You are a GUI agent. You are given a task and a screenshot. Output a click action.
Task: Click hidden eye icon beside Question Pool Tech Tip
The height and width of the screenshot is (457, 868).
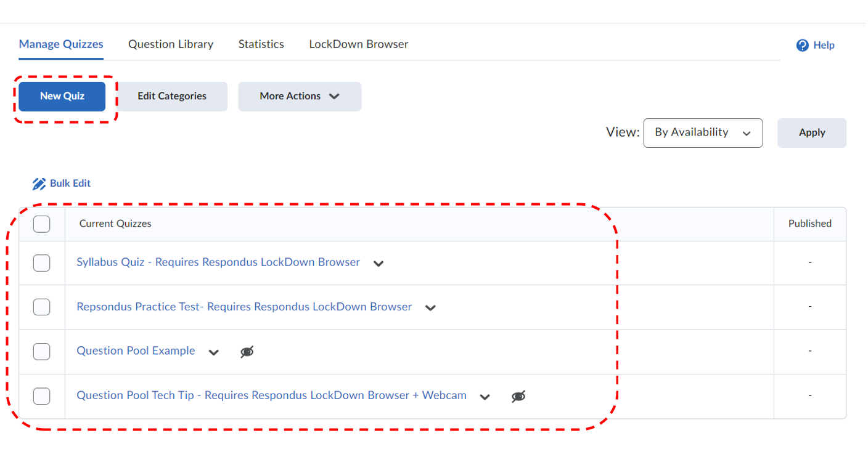pyautogui.click(x=518, y=397)
